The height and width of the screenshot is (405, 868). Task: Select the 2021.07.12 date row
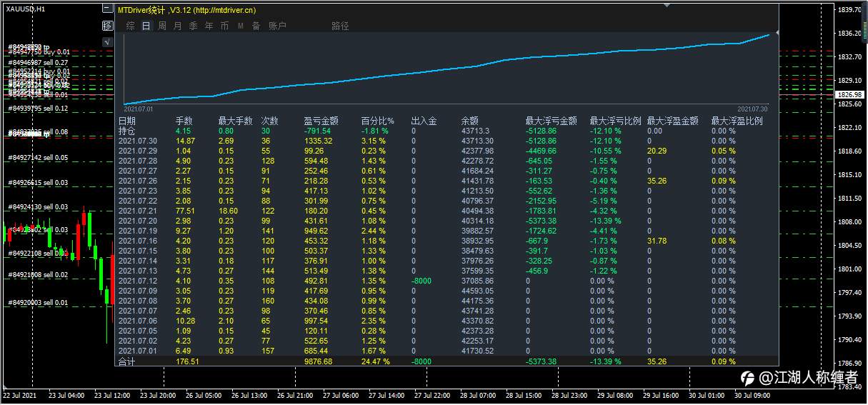pos(136,281)
